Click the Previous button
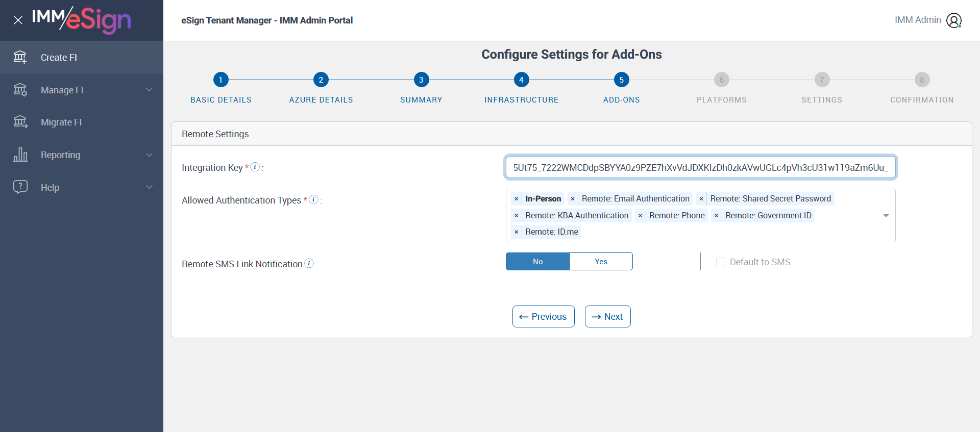980x432 pixels. tap(543, 317)
